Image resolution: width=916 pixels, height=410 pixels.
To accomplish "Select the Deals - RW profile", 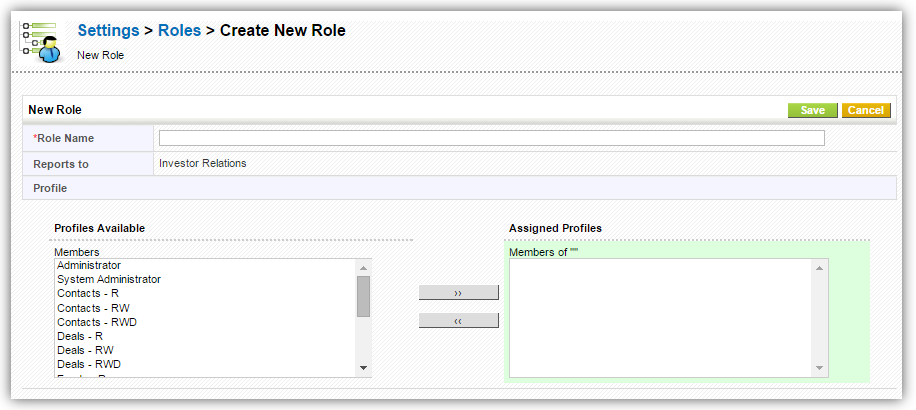I will [84, 351].
